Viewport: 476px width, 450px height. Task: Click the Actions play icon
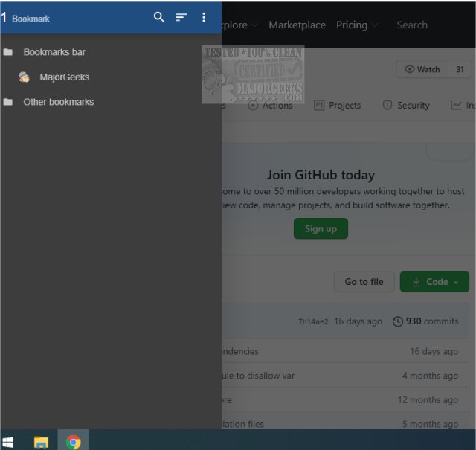pos(253,106)
